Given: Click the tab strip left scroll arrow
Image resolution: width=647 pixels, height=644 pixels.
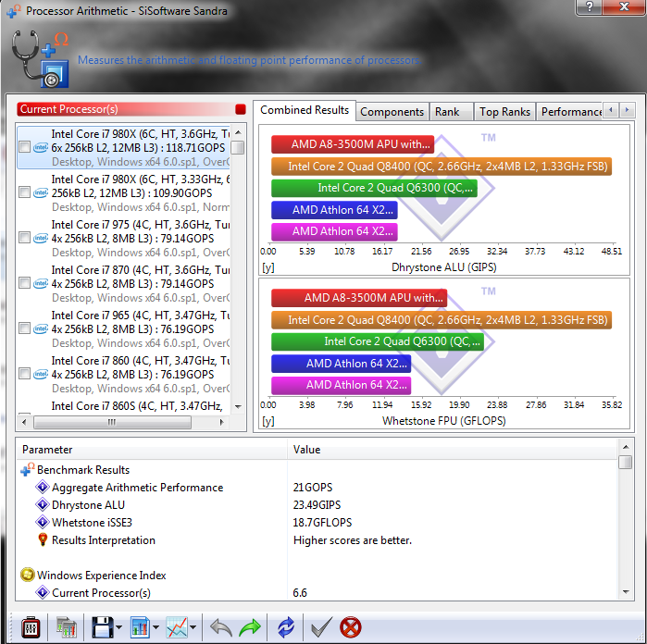Looking at the screenshot, I should 611,110.
